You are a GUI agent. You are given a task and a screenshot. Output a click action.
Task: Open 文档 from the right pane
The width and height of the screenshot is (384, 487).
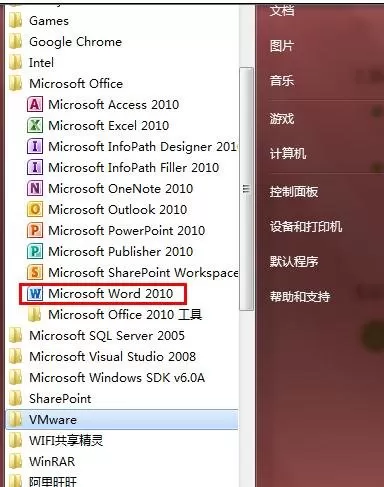click(282, 11)
